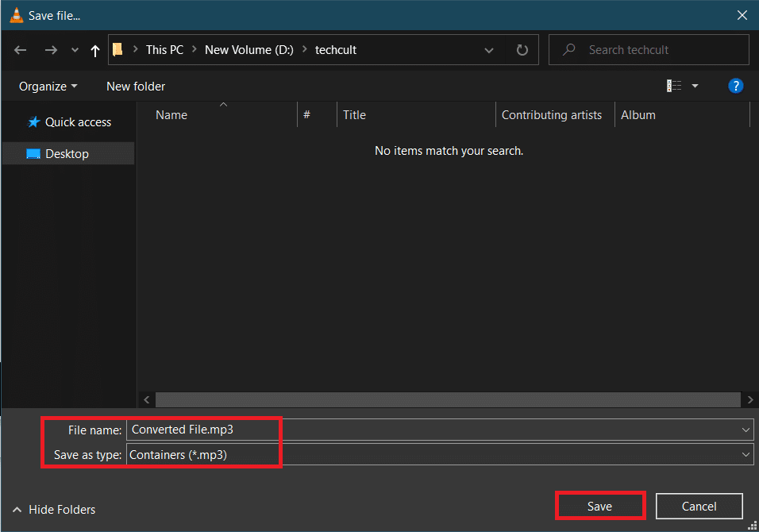
Task: Click the right scroll arrow of horizontal scrollbar
Action: pyautogui.click(x=749, y=400)
